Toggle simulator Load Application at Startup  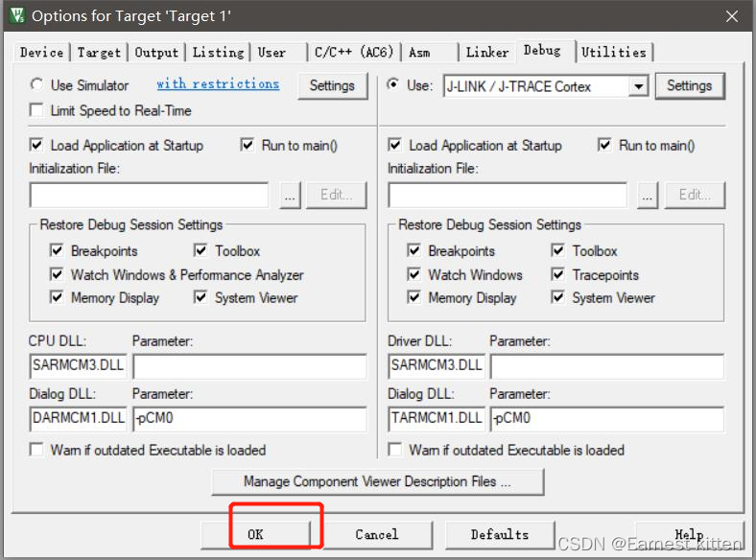click(x=36, y=145)
